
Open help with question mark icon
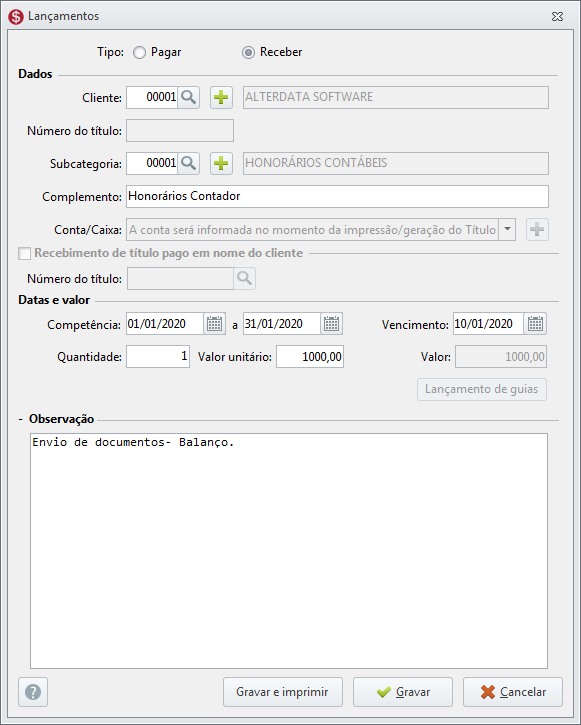pos(33,692)
